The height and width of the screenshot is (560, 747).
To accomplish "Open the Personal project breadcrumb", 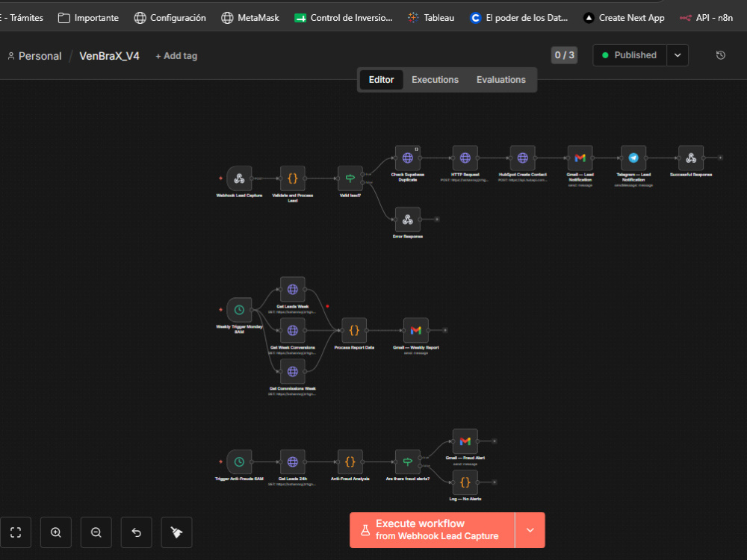I will click(x=35, y=56).
